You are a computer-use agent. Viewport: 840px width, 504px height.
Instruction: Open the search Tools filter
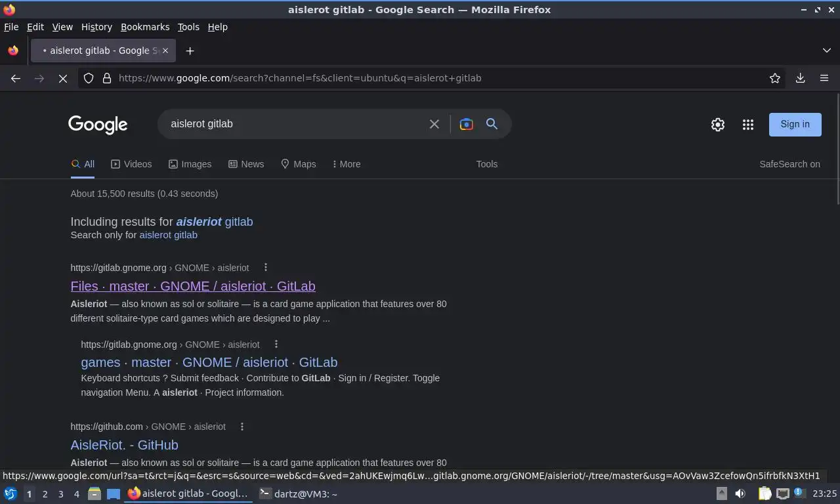click(x=487, y=164)
